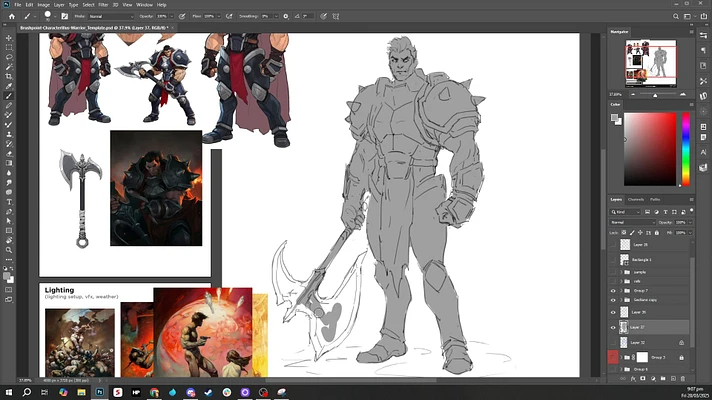This screenshot has height=400, width=712.
Task: Select the Clone Stamp tool
Action: [9, 134]
